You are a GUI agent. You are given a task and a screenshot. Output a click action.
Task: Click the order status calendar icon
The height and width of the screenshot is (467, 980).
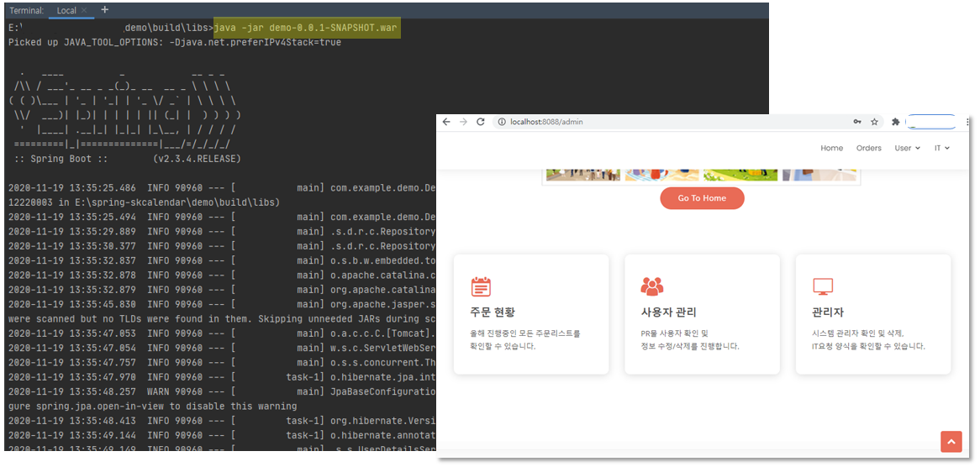pyautogui.click(x=481, y=286)
